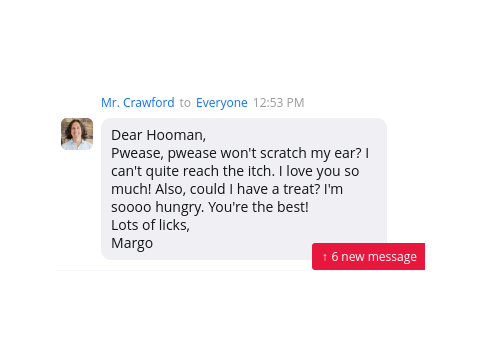
Task: Click the up arrow icon in red banner
Action: tap(325, 257)
